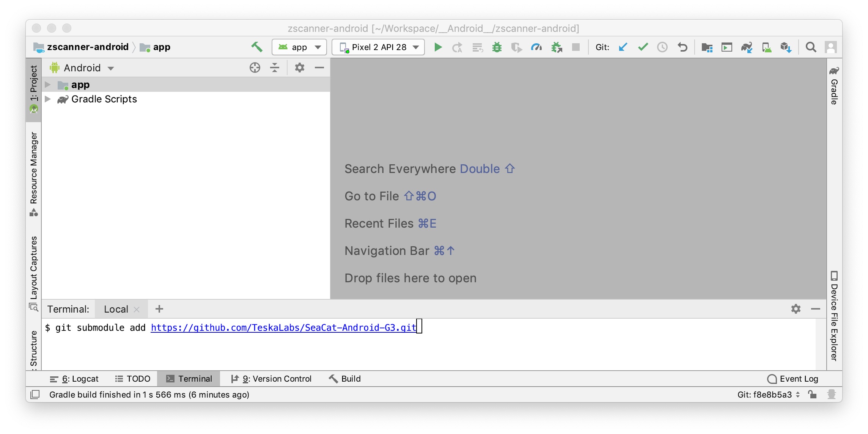Open Pixel 2 API 28 device dropdown
Viewport: 868px width, 434px height.
click(x=378, y=47)
